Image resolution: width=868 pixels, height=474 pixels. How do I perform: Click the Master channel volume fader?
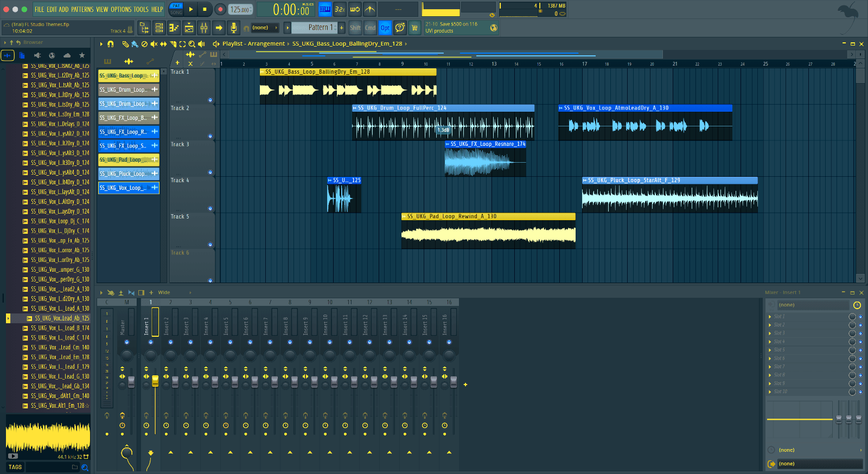pos(131,382)
